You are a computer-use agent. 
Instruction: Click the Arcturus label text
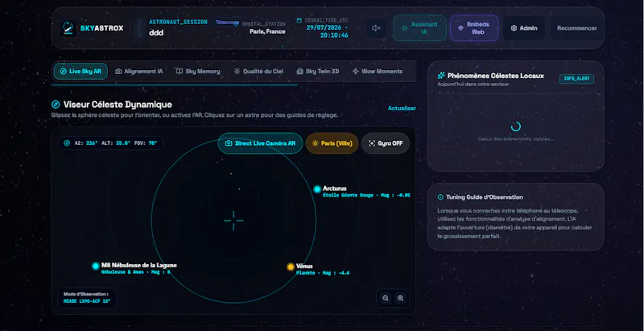335,188
